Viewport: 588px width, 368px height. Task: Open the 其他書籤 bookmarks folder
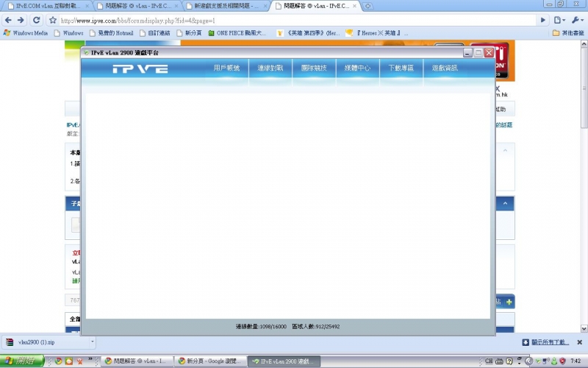pyautogui.click(x=568, y=33)
